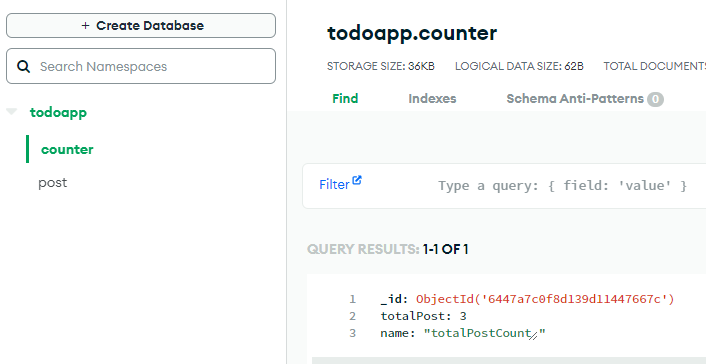706x364 pixels.
Task: Click the plus icon in Create Database
Action: 86,26
